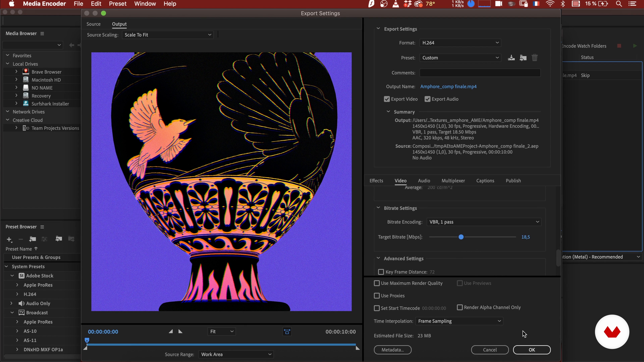Image resolution: width=644 pixels, height=362 pixels.
Task: Click the Create new preset plus icon
Action: (9, 239)
